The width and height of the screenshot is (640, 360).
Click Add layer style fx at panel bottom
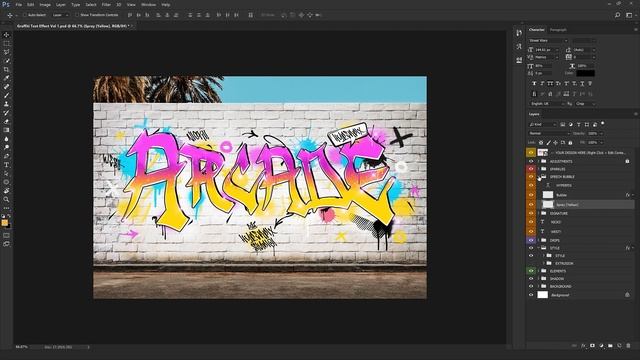[583, 346]
